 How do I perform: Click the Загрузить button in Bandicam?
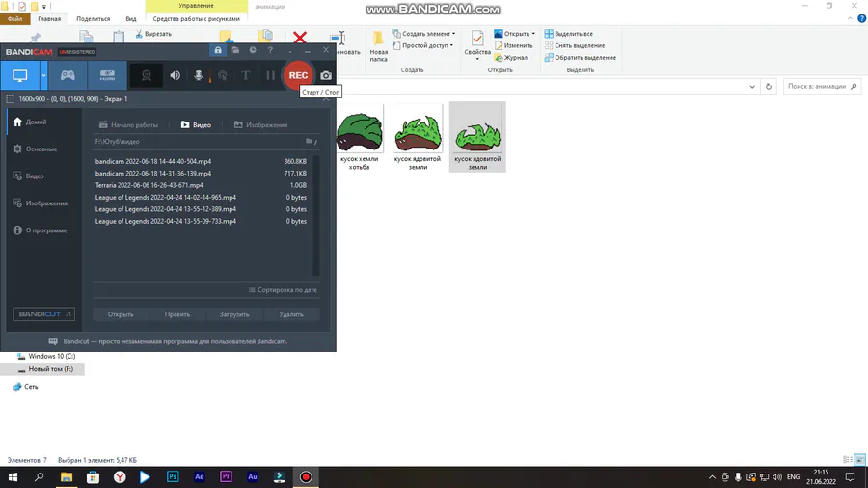[234, 314]
